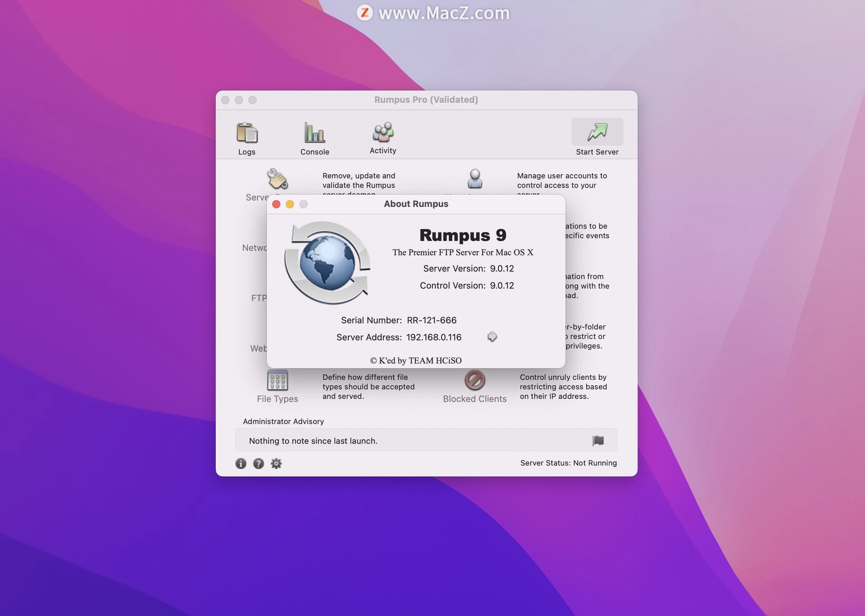This screenshot has height=616, width=865.
Task: Open the Logs clipboard icon
Action: (247, 132)
